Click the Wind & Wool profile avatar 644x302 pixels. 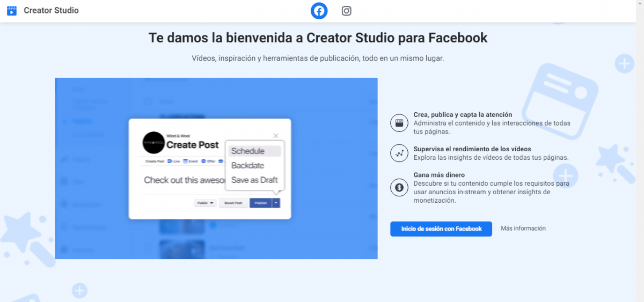coord(153,143)
